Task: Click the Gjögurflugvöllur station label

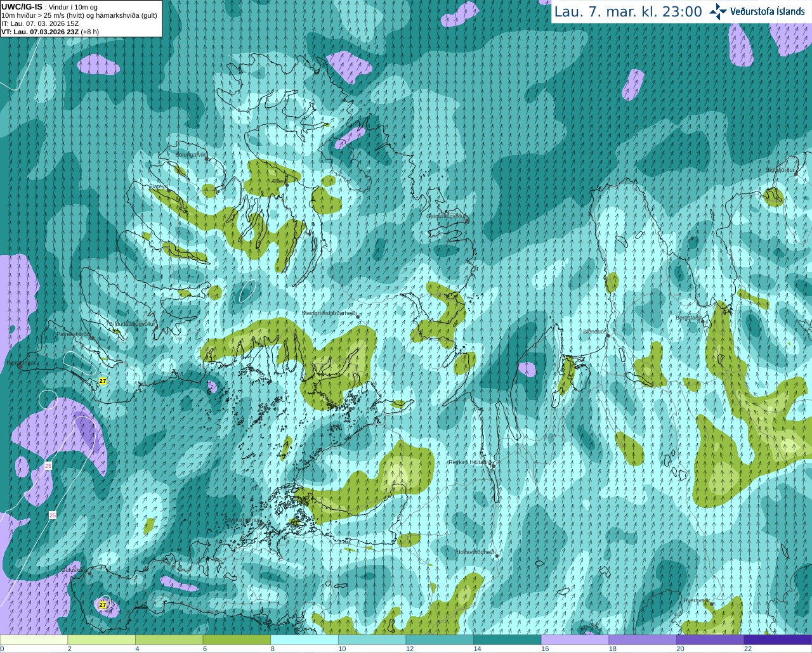Action: (446, 216)
